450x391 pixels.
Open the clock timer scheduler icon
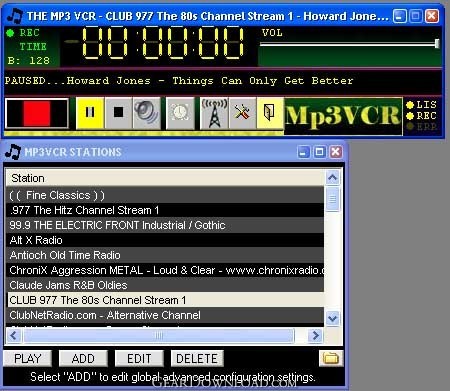[180, 113]
